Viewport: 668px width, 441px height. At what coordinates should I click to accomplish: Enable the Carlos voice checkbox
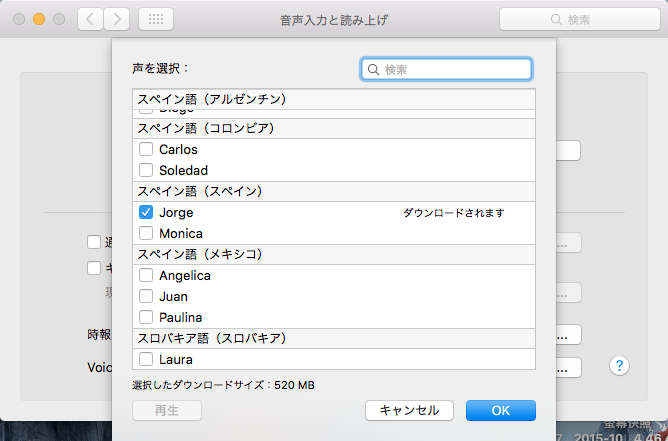(146, 149)
